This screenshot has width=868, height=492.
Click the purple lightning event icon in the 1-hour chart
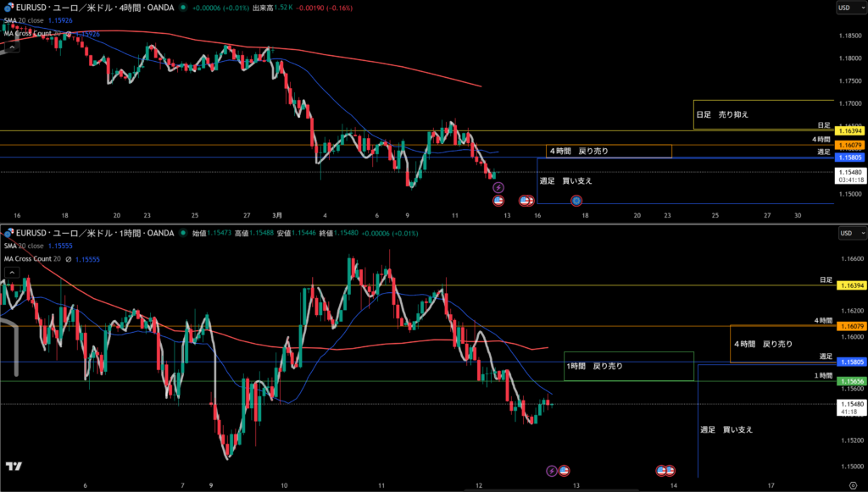tap(552, 470)
